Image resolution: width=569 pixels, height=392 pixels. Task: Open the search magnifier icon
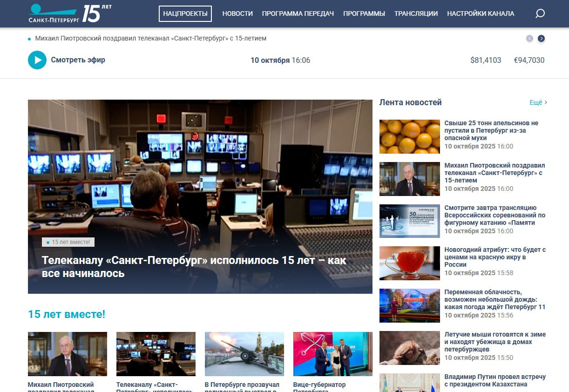point(540,14)
